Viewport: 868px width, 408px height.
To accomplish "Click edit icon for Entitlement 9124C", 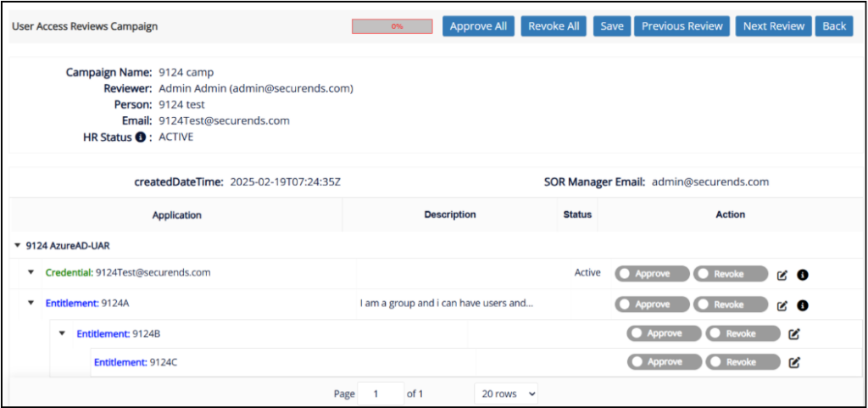I will coord(793,362).
